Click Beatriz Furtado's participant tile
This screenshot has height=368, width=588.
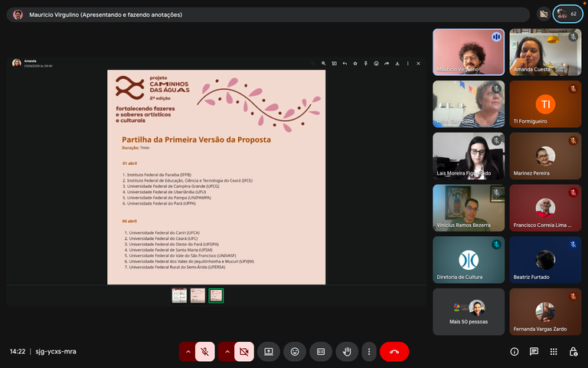(545, 260)
